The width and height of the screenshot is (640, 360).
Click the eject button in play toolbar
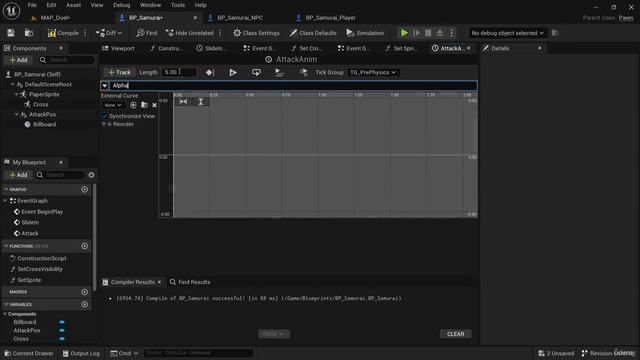pyautogui.click(x=440, y=33)
